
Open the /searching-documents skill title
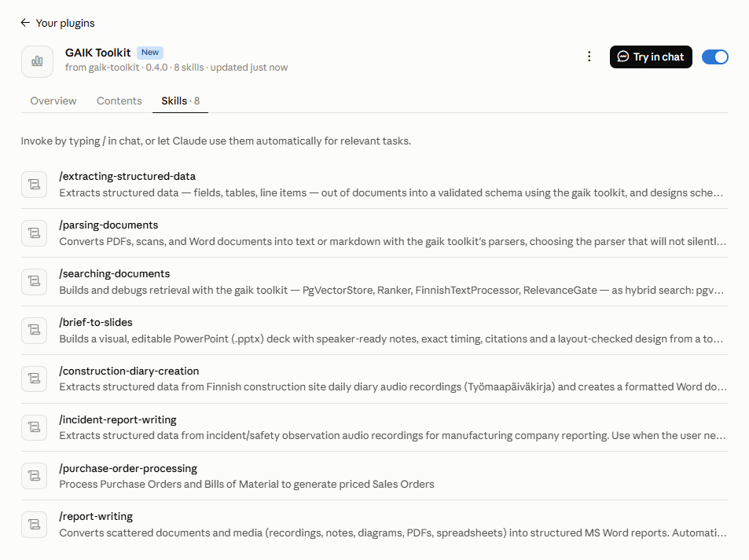tap(115, 273)
